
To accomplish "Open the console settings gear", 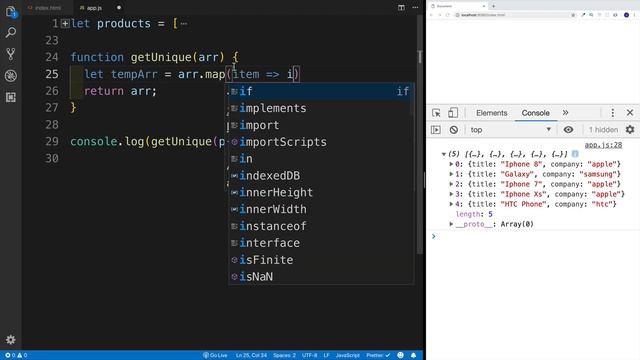I will pyautogui.click(x=630, y=130).
